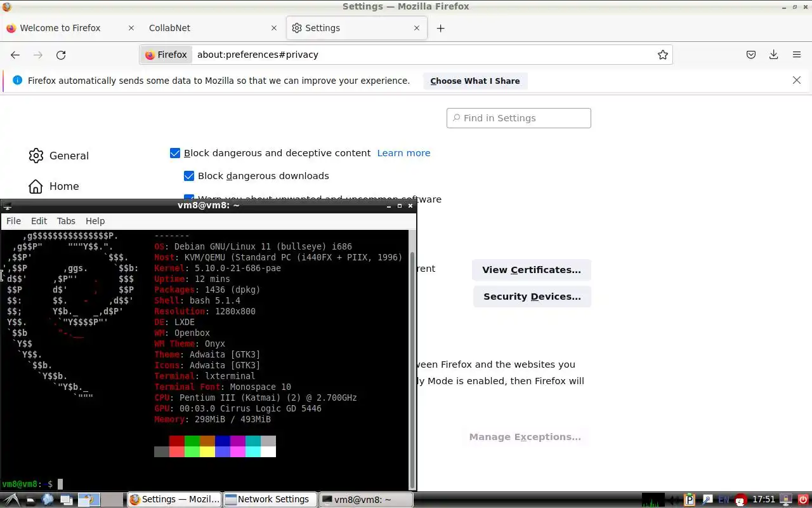812x508 pixels.
Task: Click the Memory 298MiB / 493MiB line
Action: (x=213, y=419)
